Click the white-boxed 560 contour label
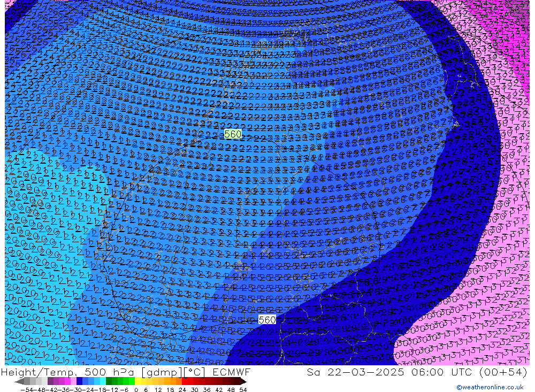Image resolution: width=535 pixels, height=392 pixels. point(267,320)
